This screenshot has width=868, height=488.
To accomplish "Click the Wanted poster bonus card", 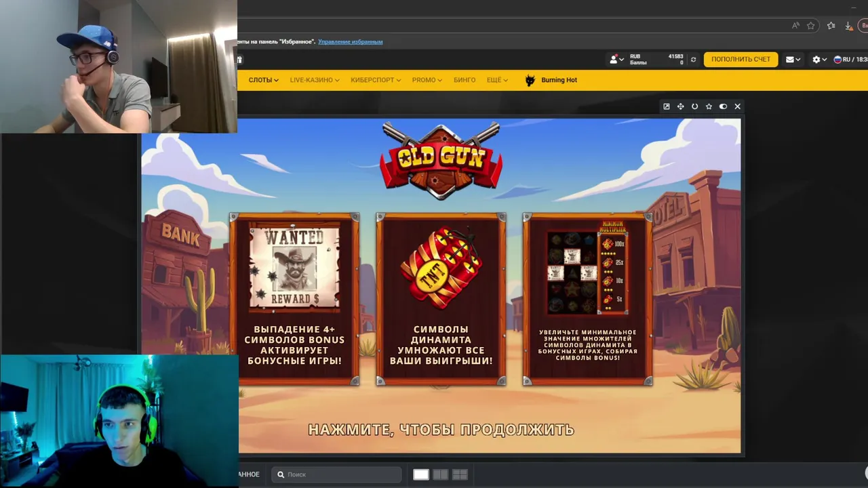I will (x=294, y=300).
